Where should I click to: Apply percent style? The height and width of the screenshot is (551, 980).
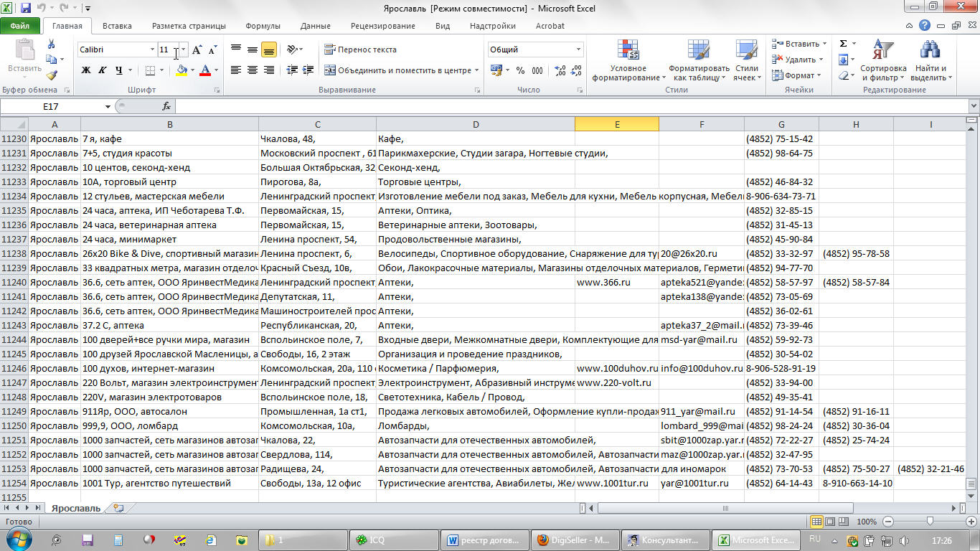(x=519, y=70)
